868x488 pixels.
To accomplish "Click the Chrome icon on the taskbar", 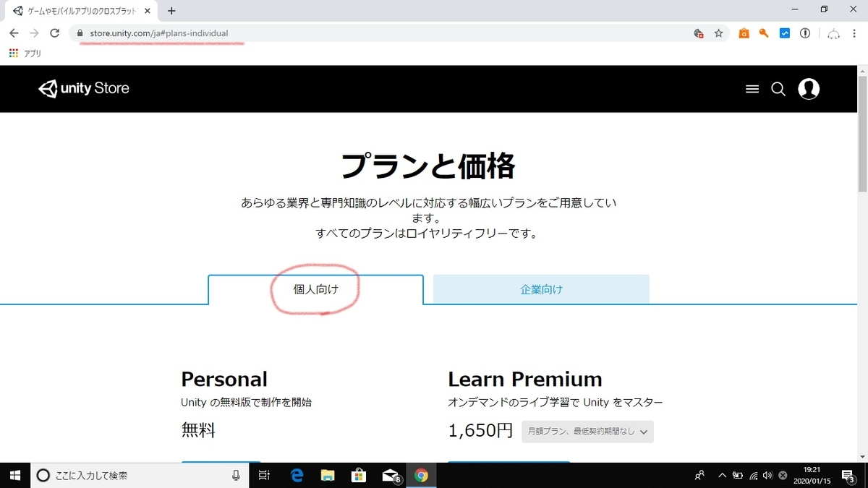I will click(x=421, y=475).
